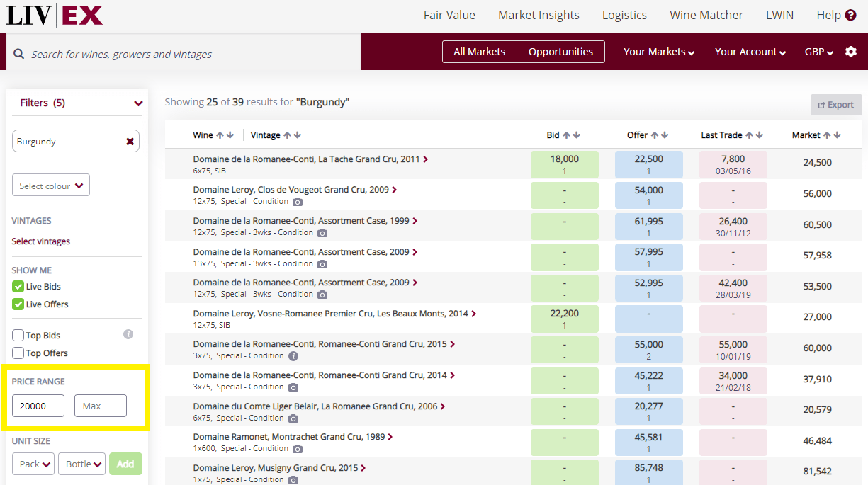Viewport: 868px width, 485px height.
Task: Sort Bid column ascending arrow
Action: (x=566, y=135)
